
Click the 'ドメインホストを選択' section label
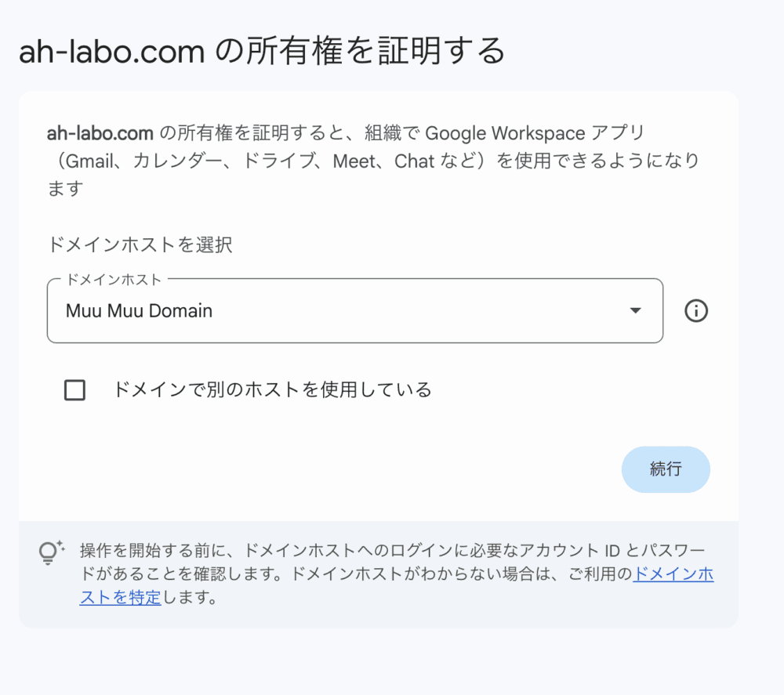tap(140, 244)
